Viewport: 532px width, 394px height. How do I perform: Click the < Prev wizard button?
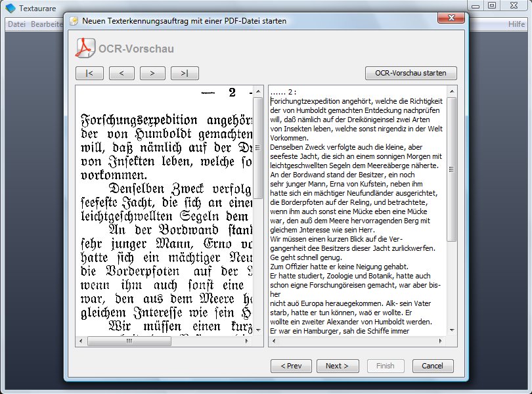pos(291,366)
